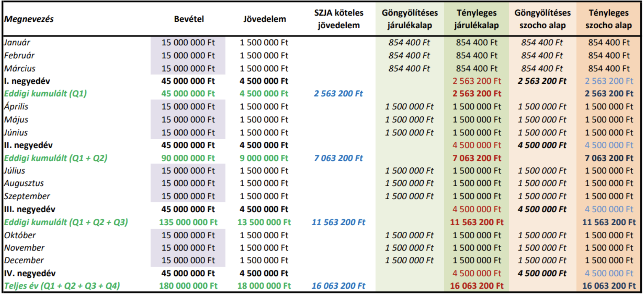The height and width of the screenshot is (294, 644).
Task: Click the Szeptember row label
Action: point(27,196)
